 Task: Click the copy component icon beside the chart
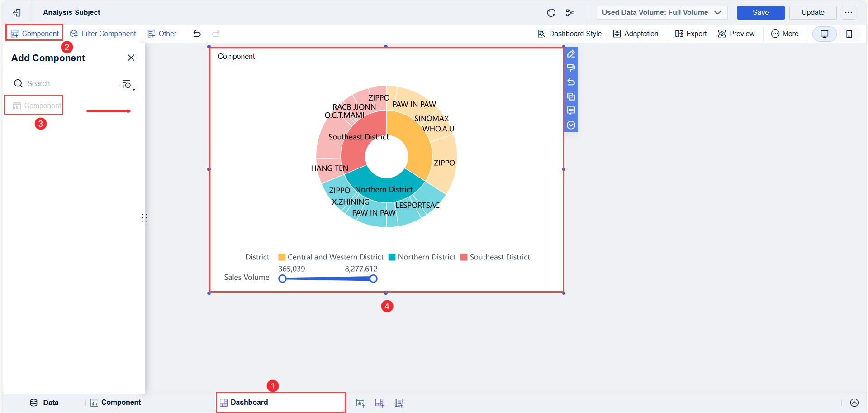(571, 96)
